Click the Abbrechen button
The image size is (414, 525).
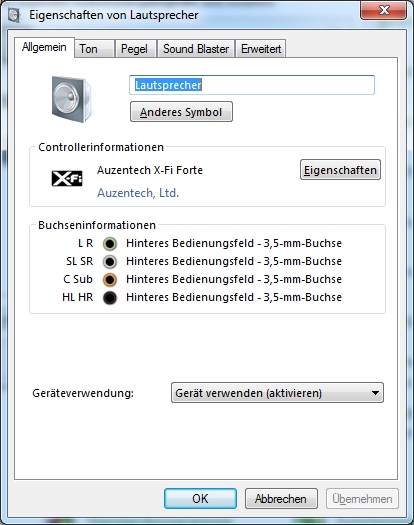[281, 499]
